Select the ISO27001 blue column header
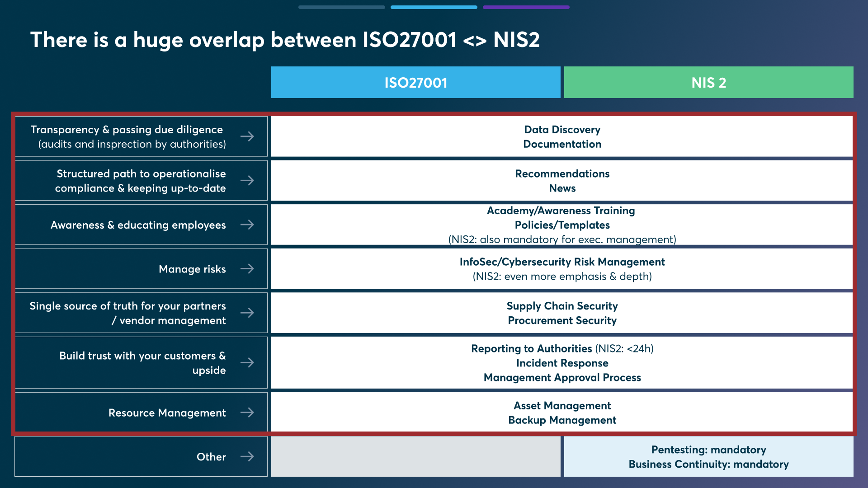 [416, 82]
